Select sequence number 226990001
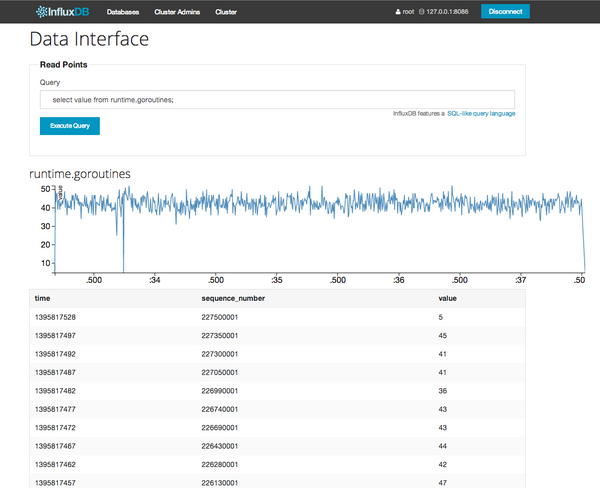600x488 pixels. (x=220, y=391)
